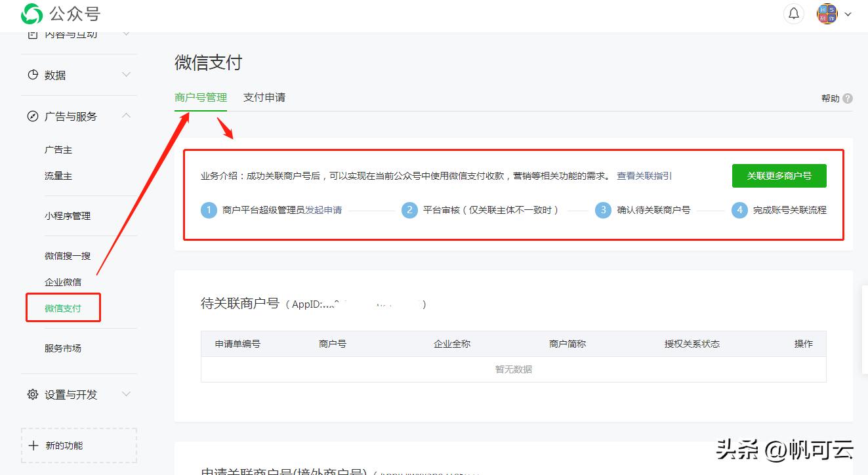Click the 数据 clock icon in sidebar
This screenshot has height=475, width=868.
click(x=31, y=75)
